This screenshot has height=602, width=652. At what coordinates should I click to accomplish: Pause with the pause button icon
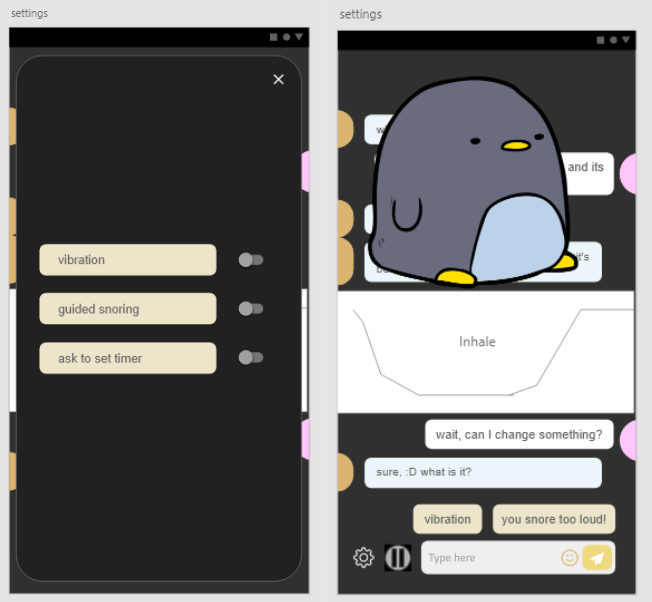tap(398, 558)
